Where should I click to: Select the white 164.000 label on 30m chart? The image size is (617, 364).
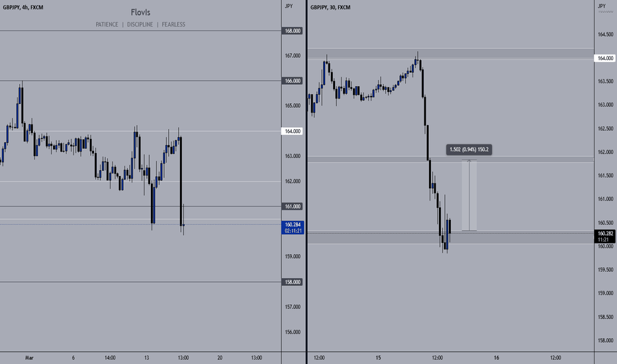[605, 58]
